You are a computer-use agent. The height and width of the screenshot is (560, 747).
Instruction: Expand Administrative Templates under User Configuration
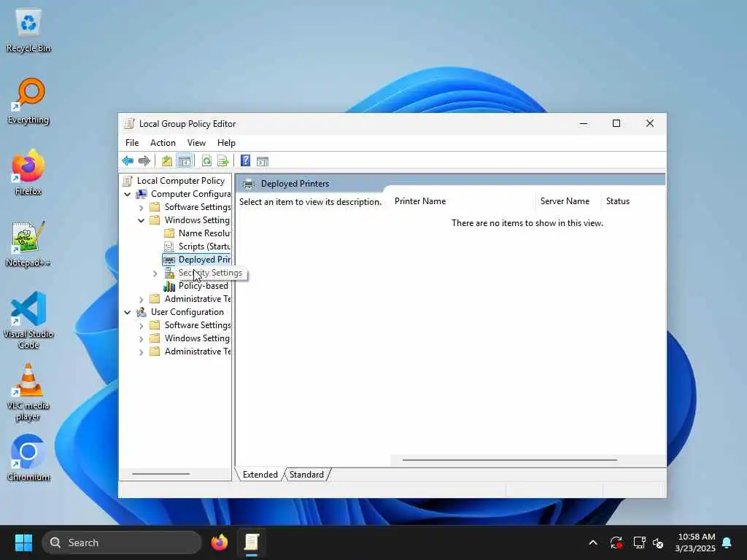141,352
